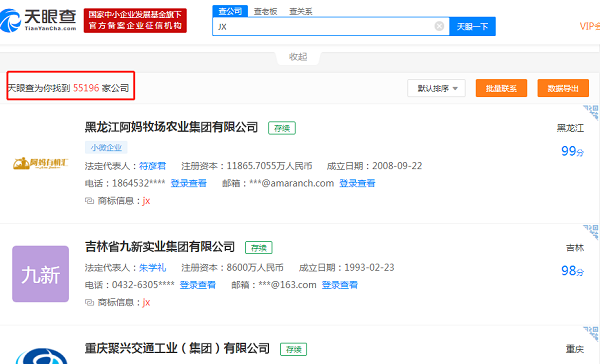Open the 重庆聚兴交通 company logo
Screen dimensions: 600x364
coord(41,356)
